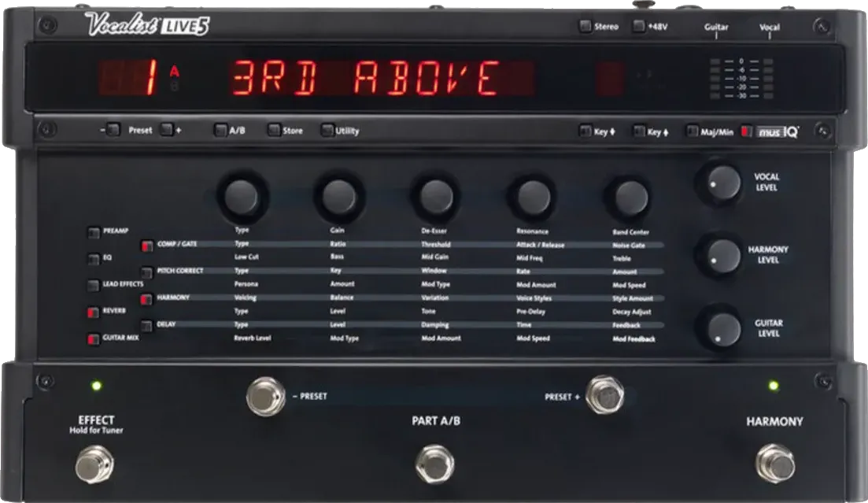Enable +48V phantom power
Viewport: 868px width, 503px height.
click(638, 26)
